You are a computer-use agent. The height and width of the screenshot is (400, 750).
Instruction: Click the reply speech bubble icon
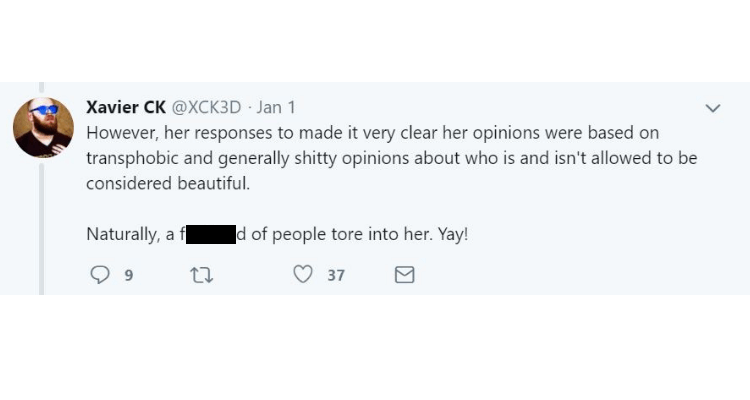tap(99, 274)
